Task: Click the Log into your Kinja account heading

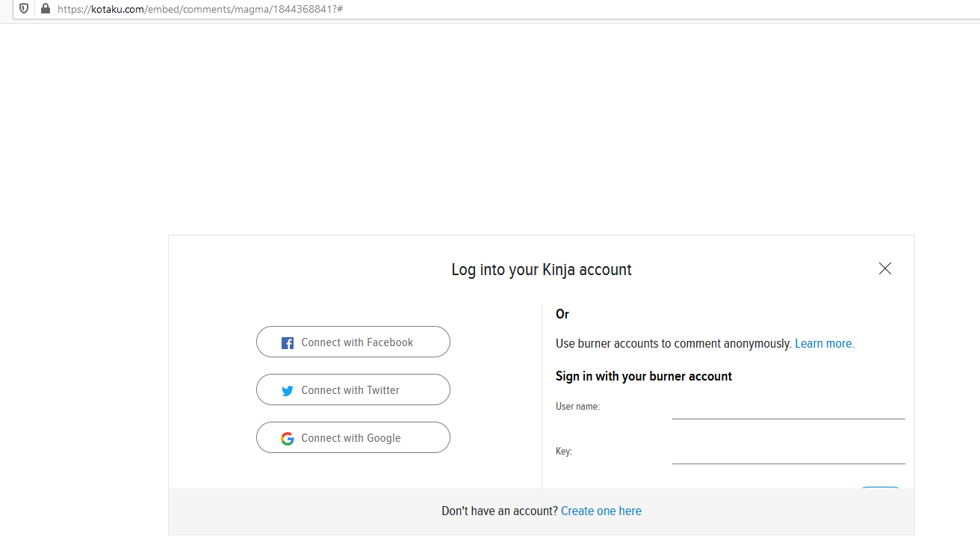Action: (542, 269)
